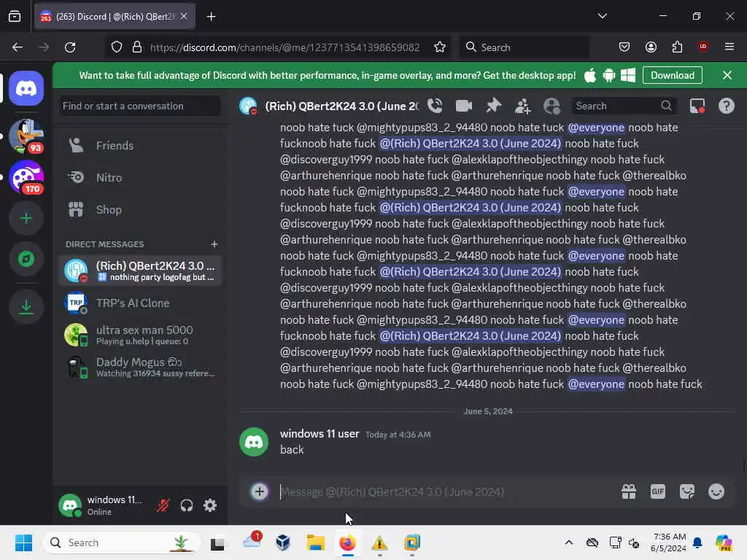Screen dimensions: 747x560
Task: Open uBlock Origin extension icon
Action: point(703,47)
